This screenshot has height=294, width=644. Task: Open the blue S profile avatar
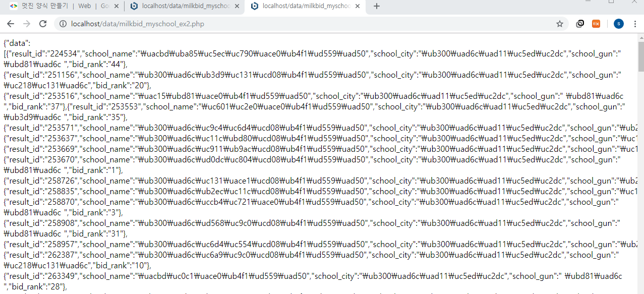[x=618, y=24]
